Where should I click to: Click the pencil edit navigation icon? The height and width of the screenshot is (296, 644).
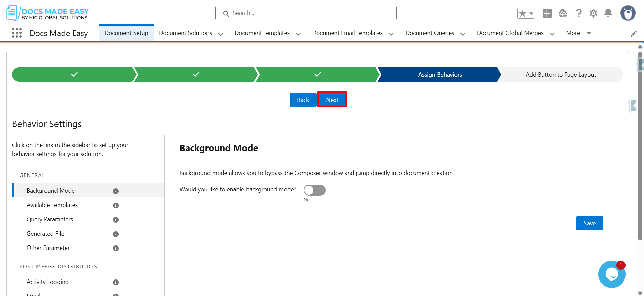(634, 34)
